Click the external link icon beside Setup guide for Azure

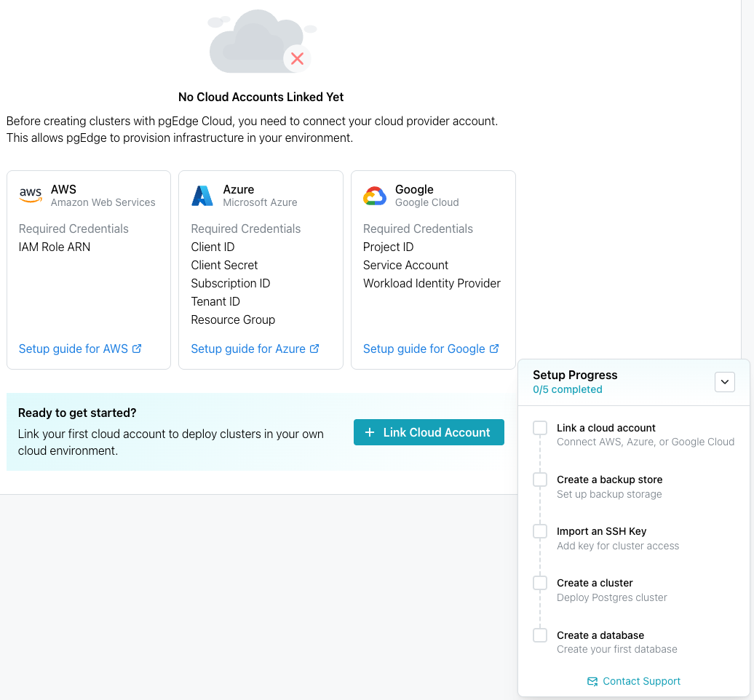coord(314,348)
